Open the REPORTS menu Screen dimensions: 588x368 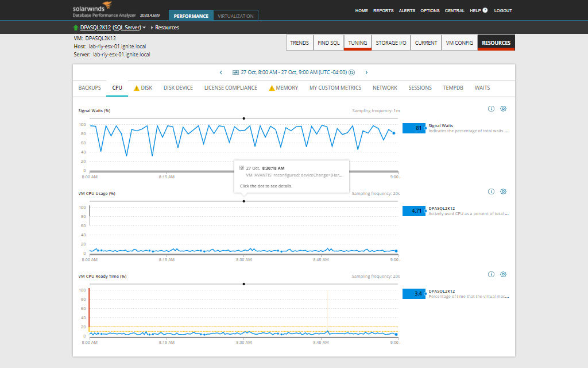point(383,10)
